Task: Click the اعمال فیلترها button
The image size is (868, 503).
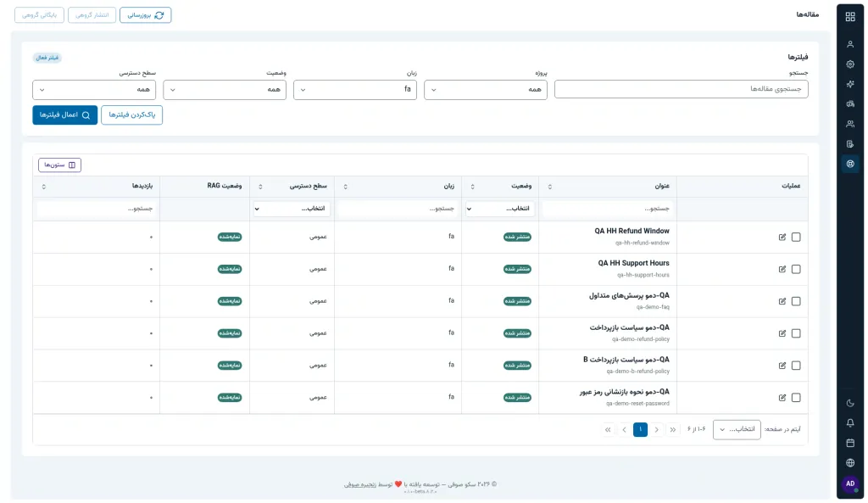Action: [x=64, y=115]
